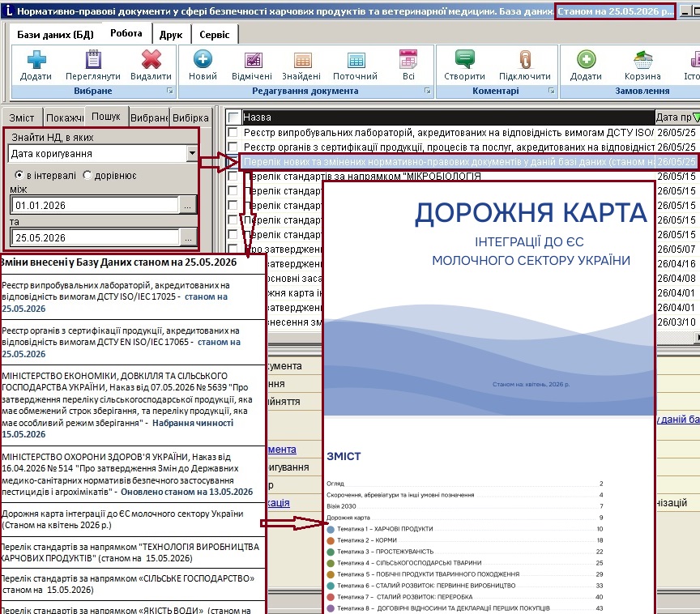Open 'Оновлено станом на 13.05.2026' link
The width and height of the screenshot is (700, 614).
186,492
